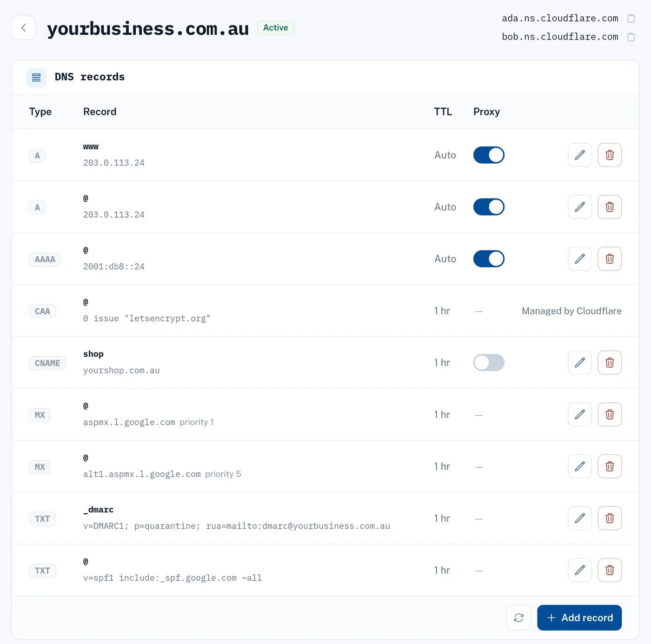Go back using the chevron button
This screenshot has height=644, width=651.
tap(23, 28)
